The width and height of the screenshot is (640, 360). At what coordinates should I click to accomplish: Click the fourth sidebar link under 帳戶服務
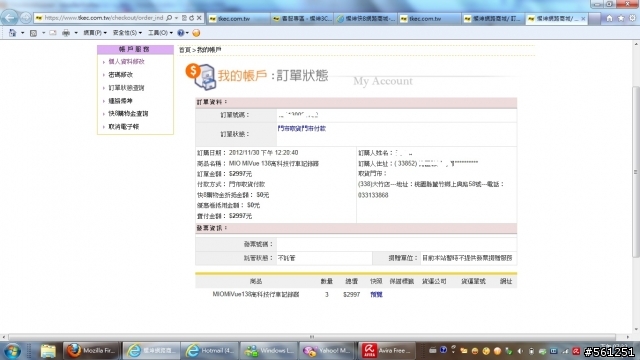[x=120, y=101]
